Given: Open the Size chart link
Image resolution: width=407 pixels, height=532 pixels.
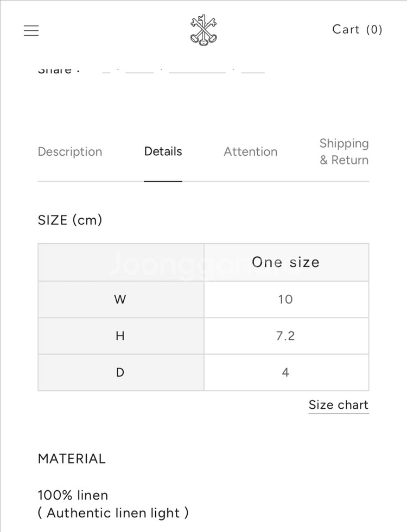Looking at the screenshot, I should [338, 405].
